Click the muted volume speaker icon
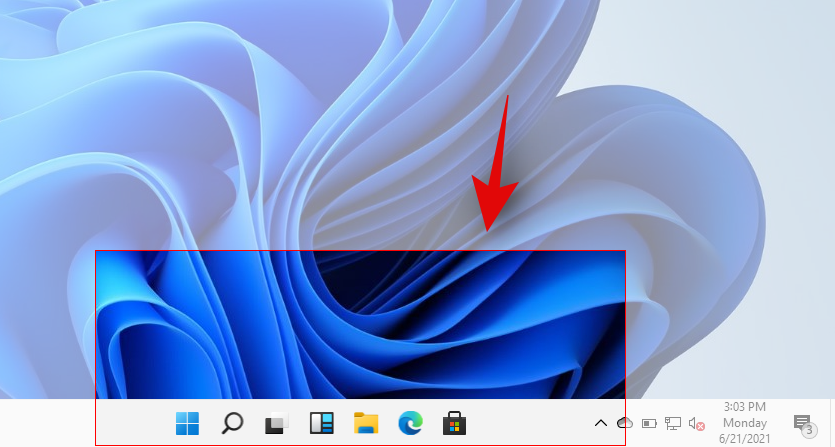 pos(697,424)
